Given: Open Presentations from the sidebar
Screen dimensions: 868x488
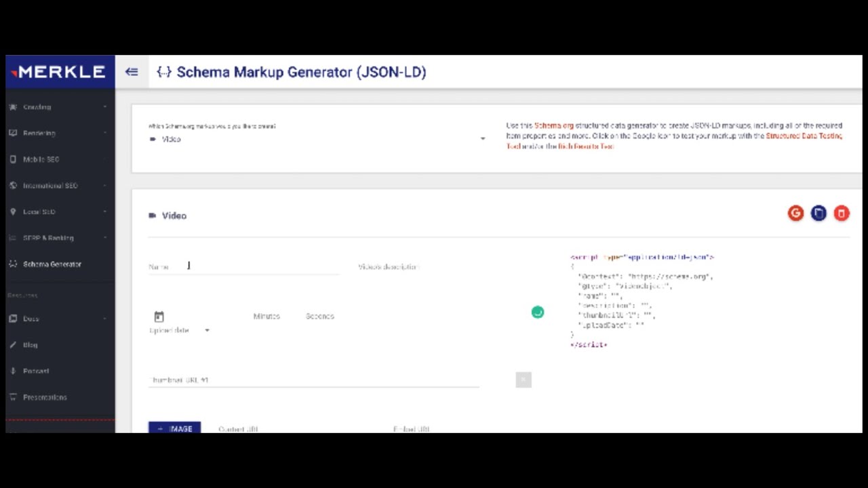Looking at the screenshot, I should (x=60, y=397).
